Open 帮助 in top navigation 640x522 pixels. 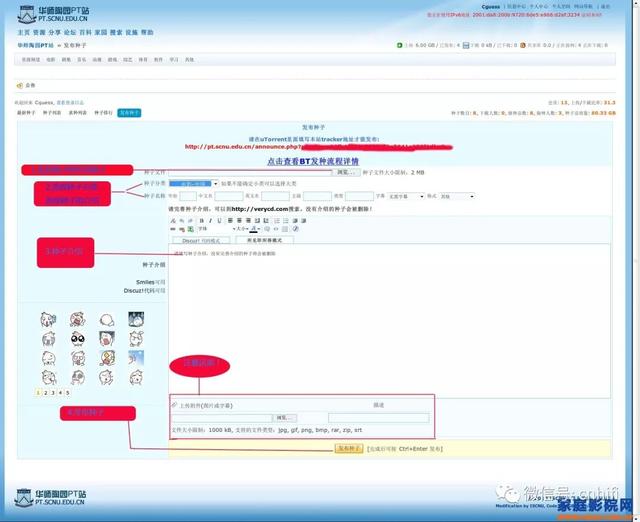147,32
